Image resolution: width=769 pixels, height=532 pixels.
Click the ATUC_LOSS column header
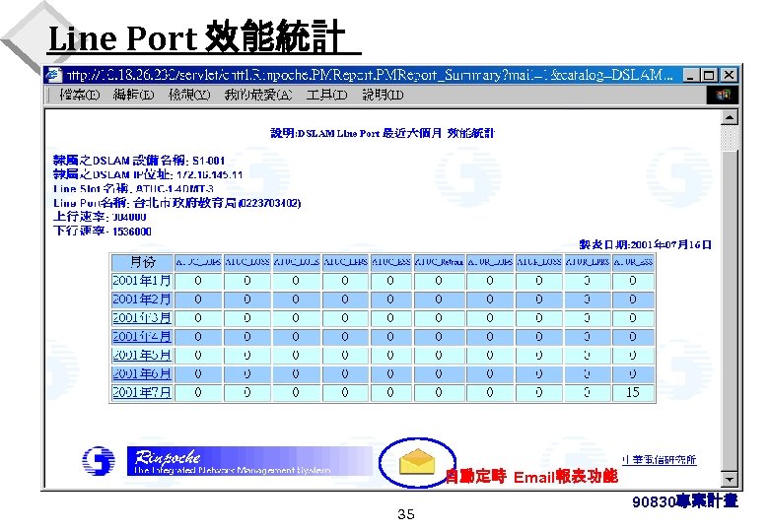247,263
